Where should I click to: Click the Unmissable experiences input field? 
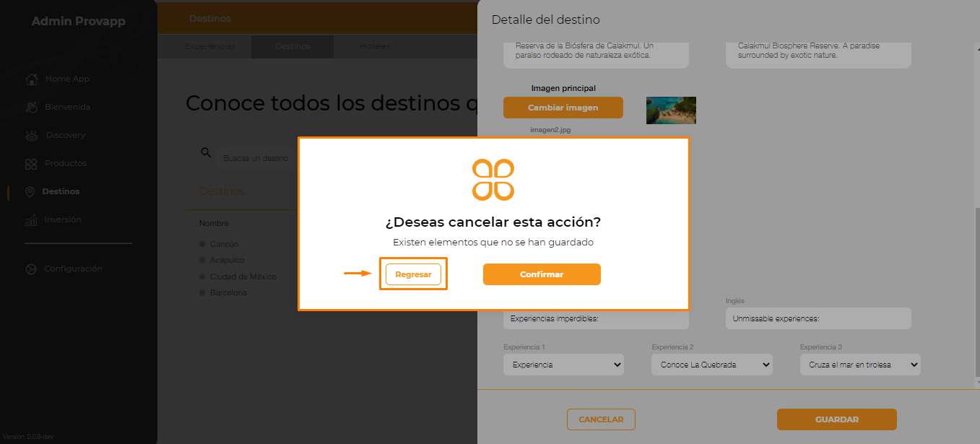tap(818, 318)
